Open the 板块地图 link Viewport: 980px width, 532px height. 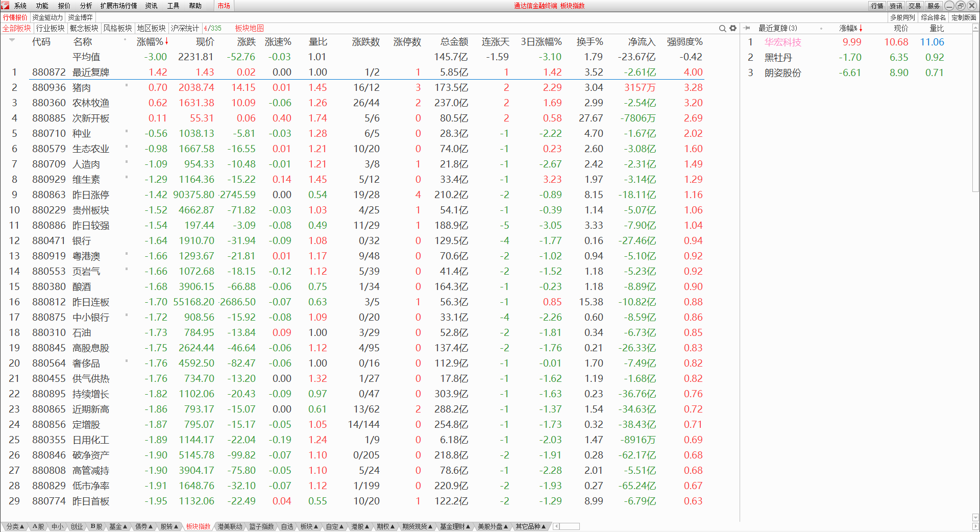[250, 28]
